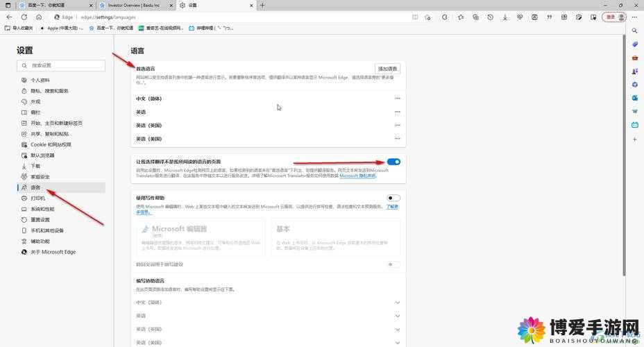Open a new tab with the plus icon
Screen dimensions: 644x347
coord(262,6)
